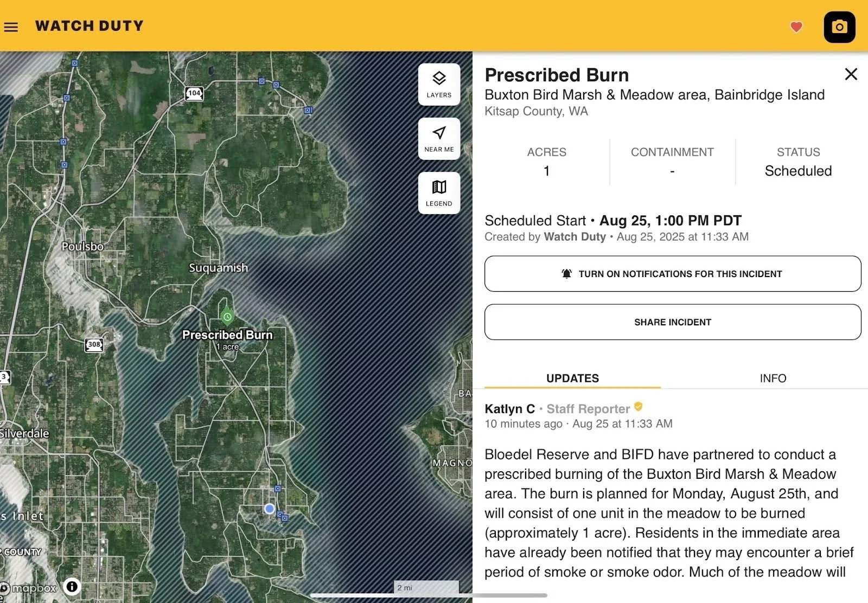Click the Highway 104 shield
This screenshot has width=868, height=603.
click(194, 93)
